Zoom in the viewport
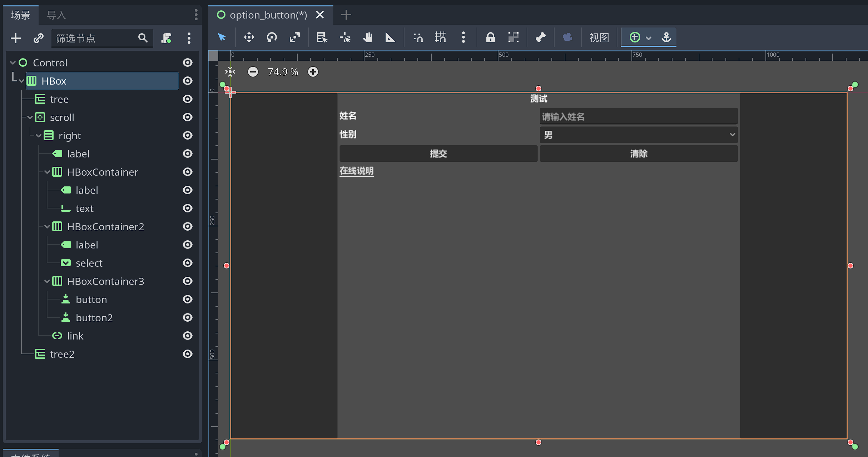 click(313, 72)
